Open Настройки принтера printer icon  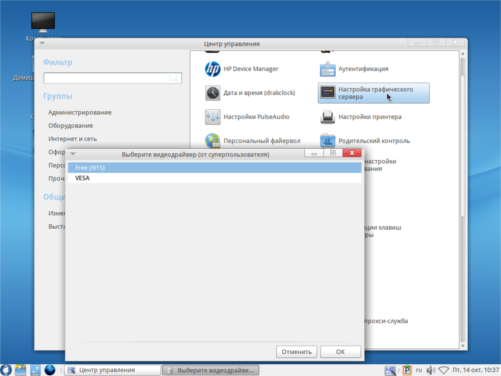coord(327,117)
